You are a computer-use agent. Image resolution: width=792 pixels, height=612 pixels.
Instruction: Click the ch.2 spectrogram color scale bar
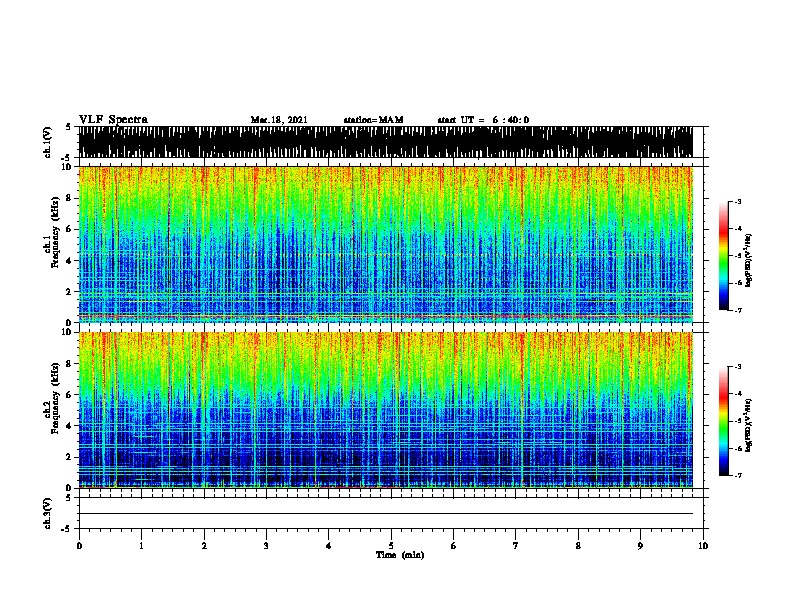click(x=724, y=421)
